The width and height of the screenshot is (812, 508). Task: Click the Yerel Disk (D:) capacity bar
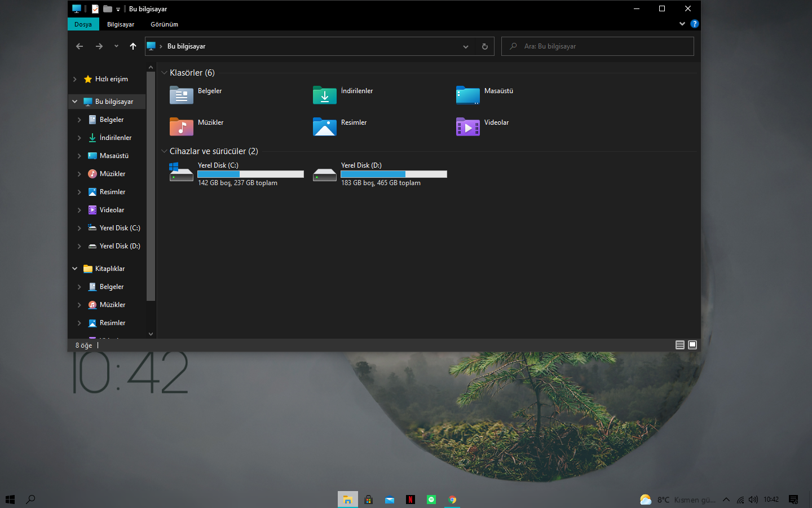(394, 174)
